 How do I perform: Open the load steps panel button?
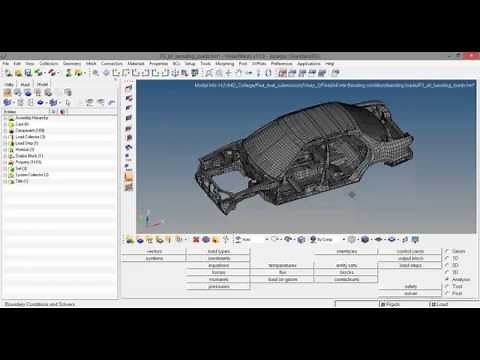[410, 265]
